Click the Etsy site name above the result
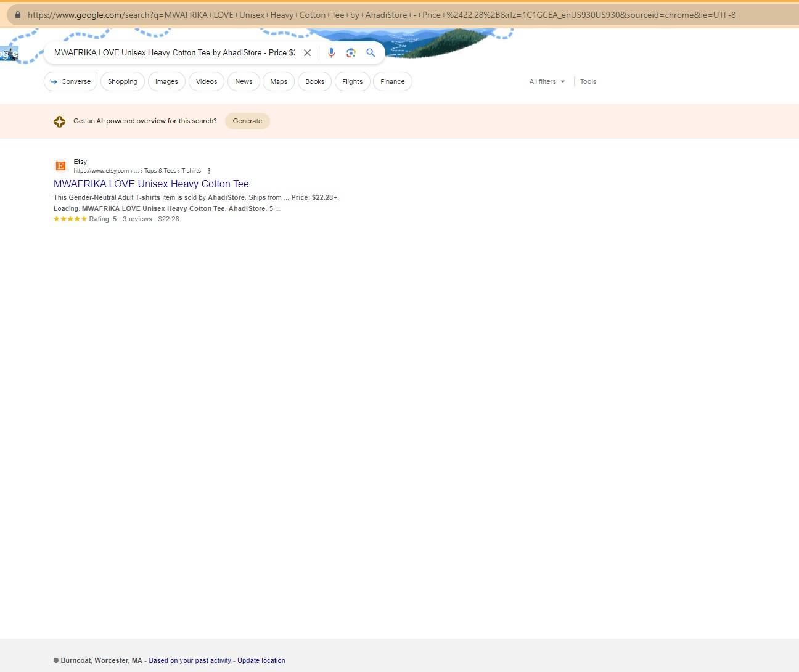799x672 pixels. [80, 162]
